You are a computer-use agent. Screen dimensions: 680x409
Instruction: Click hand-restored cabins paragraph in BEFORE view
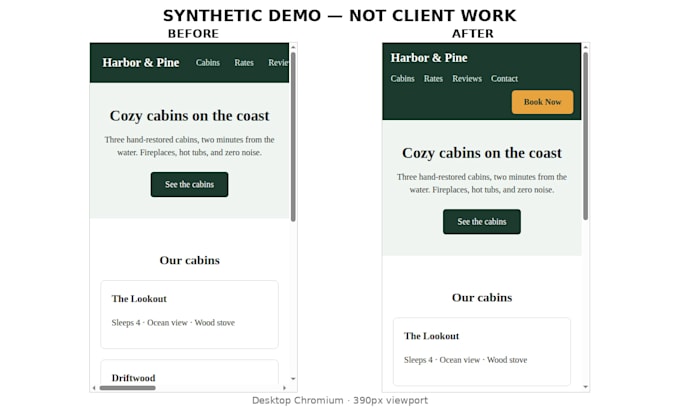pos(190,146)
